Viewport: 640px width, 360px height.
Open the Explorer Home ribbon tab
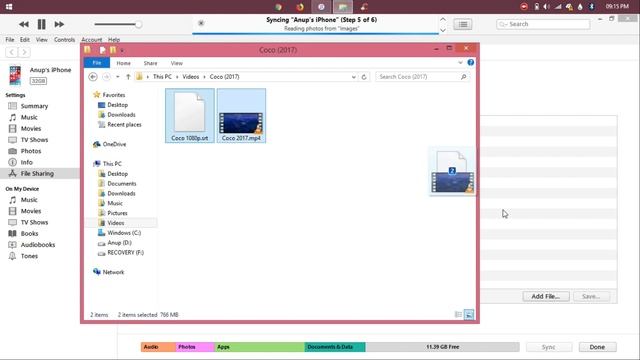[123, 63]
